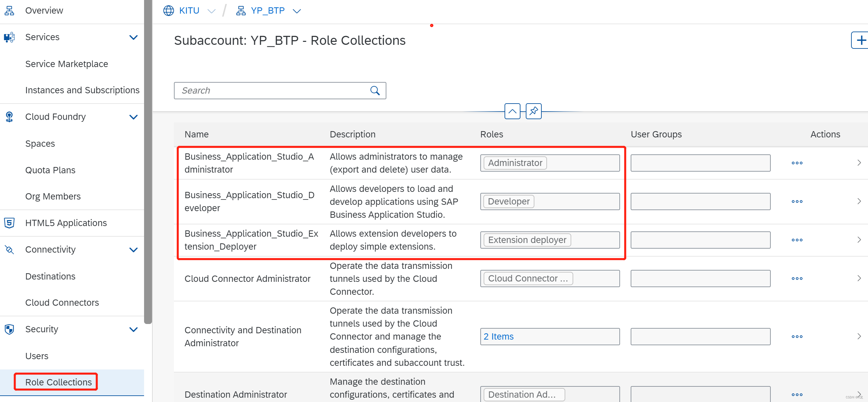
Task: Collapse the Cloud Foundry sidebar section
Action: pos(133,117)
